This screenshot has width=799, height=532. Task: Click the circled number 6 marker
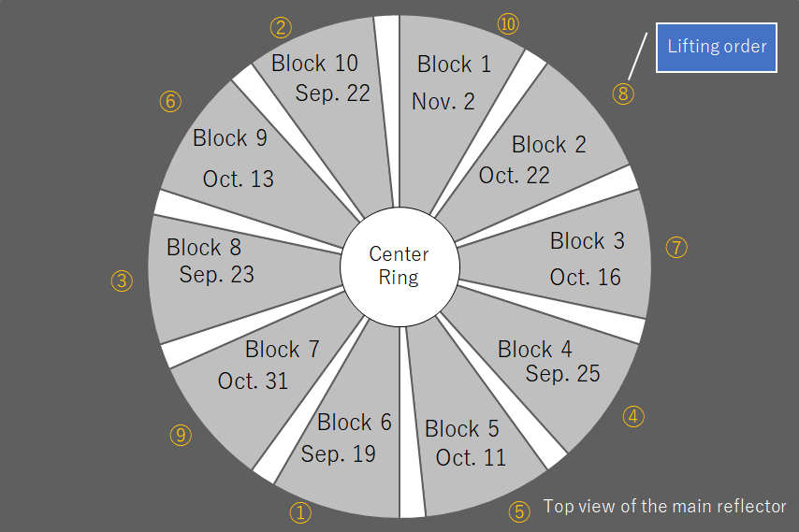click(x=170, y=101)
